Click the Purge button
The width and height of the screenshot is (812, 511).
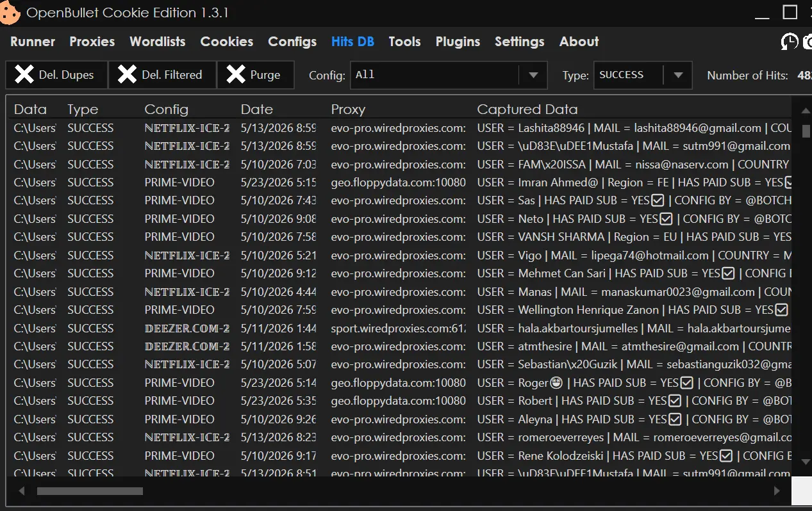coord(256,75)
